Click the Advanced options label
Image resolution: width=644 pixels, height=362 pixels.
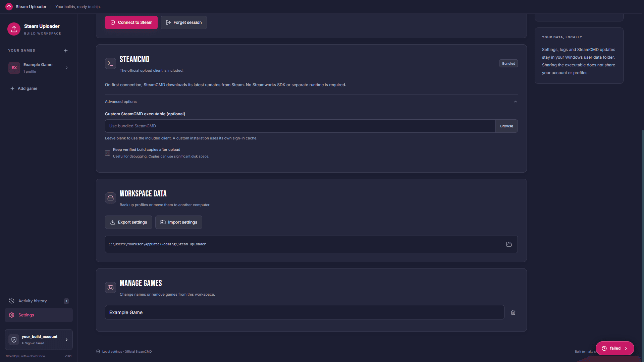[x=121, y=102]
